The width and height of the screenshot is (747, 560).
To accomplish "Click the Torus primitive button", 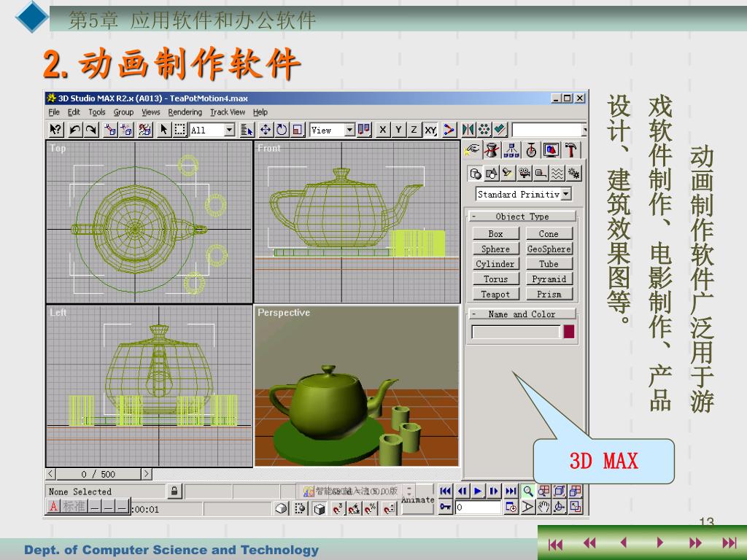I will click(495, 279).
